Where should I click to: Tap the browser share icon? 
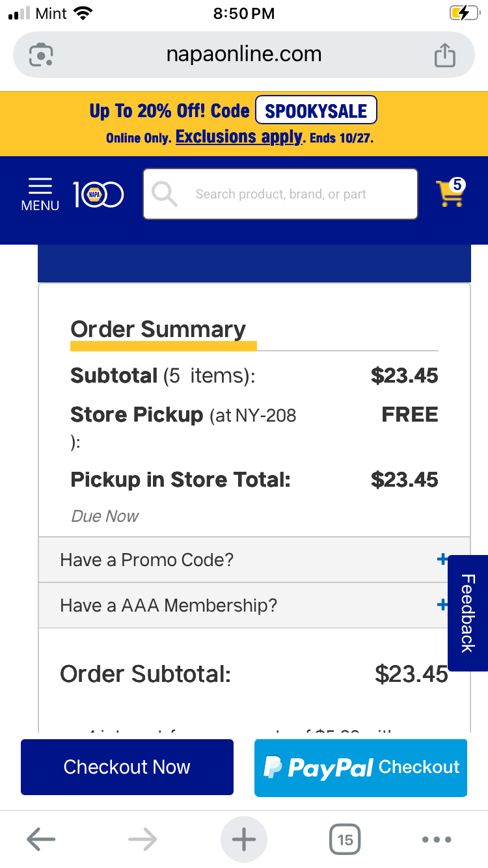tap(445, 55)
